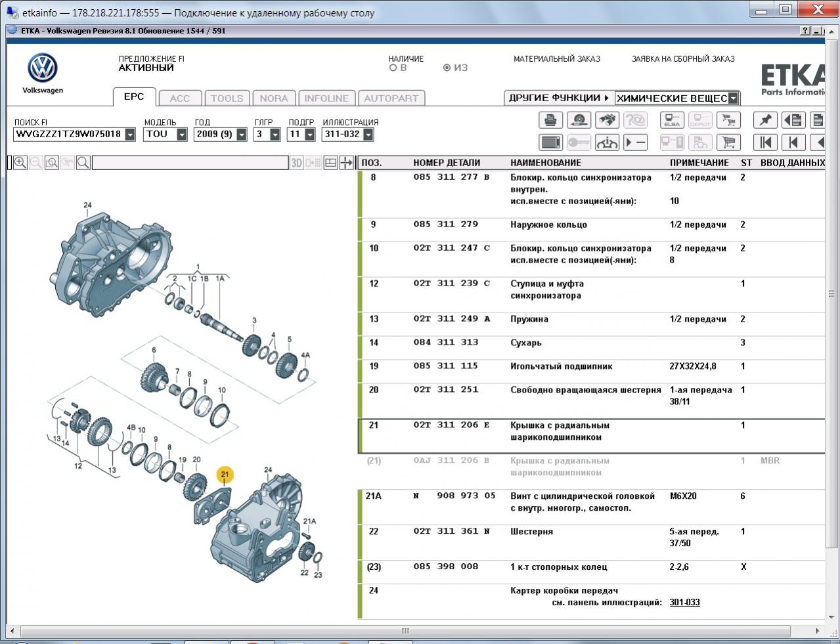The height and width of the screenshot is (644, 840).
Task: Expand the ГЛГР dropdown showing 3
Action: 275,134
